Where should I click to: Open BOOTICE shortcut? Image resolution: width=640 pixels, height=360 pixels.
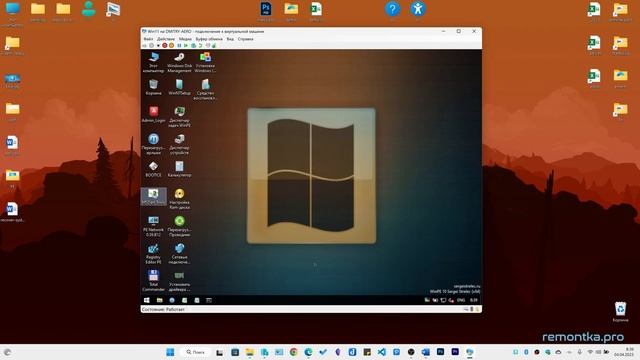coord(153,169)
